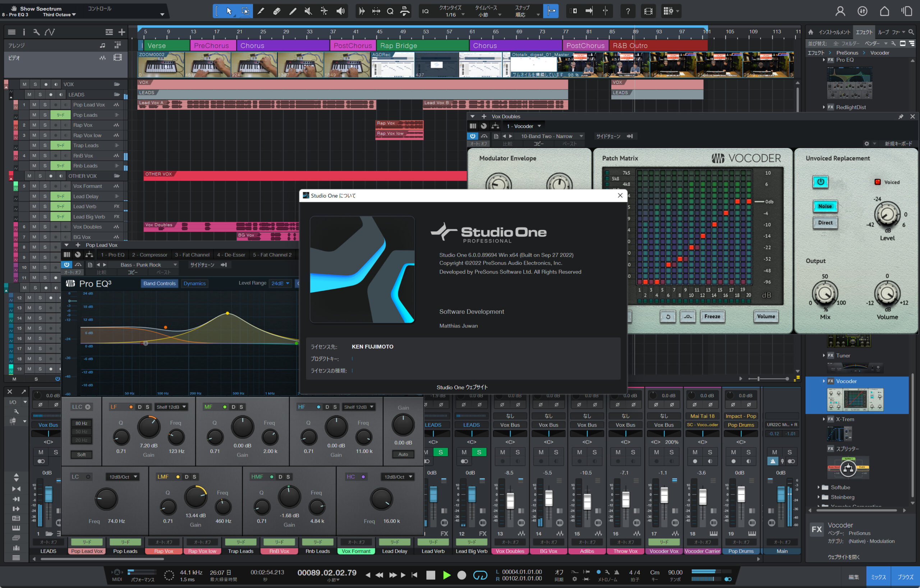Screen dimensions: 920x588
Task: Toggle Vocoder plugin power button
Action: [473, 136]
